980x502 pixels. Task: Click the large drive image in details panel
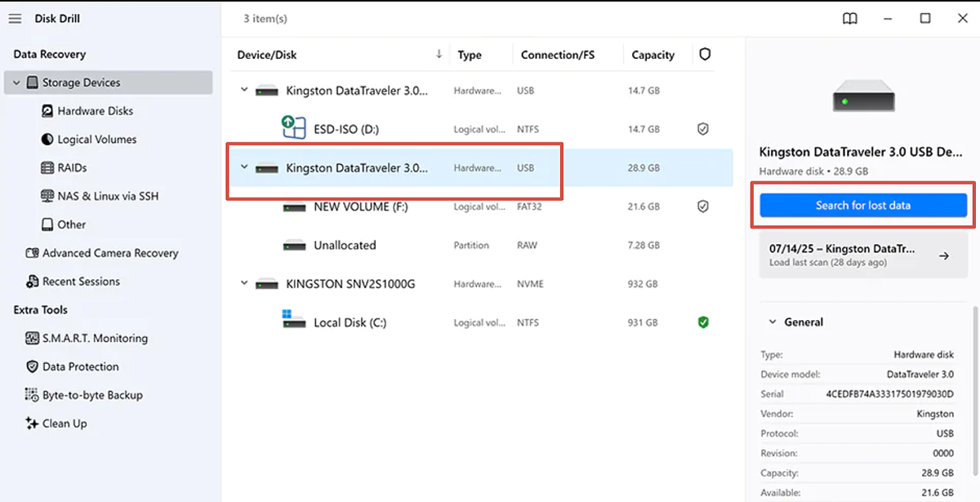pos(863,96)
